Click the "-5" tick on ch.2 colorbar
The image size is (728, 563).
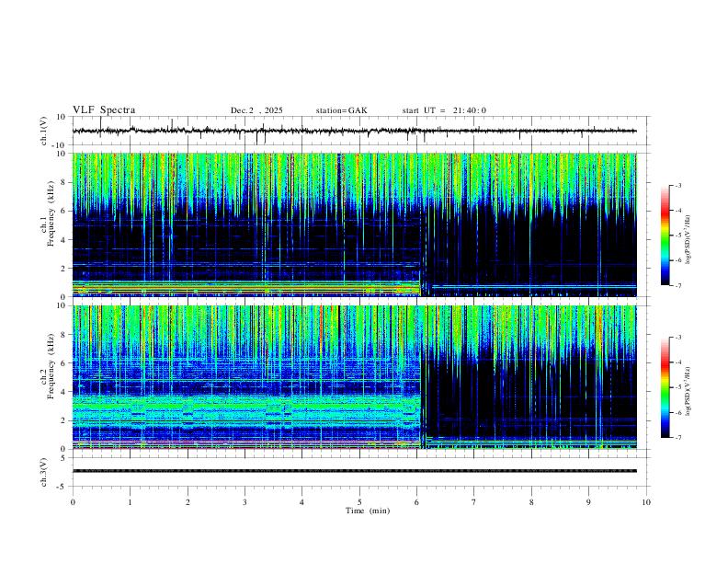677,387
